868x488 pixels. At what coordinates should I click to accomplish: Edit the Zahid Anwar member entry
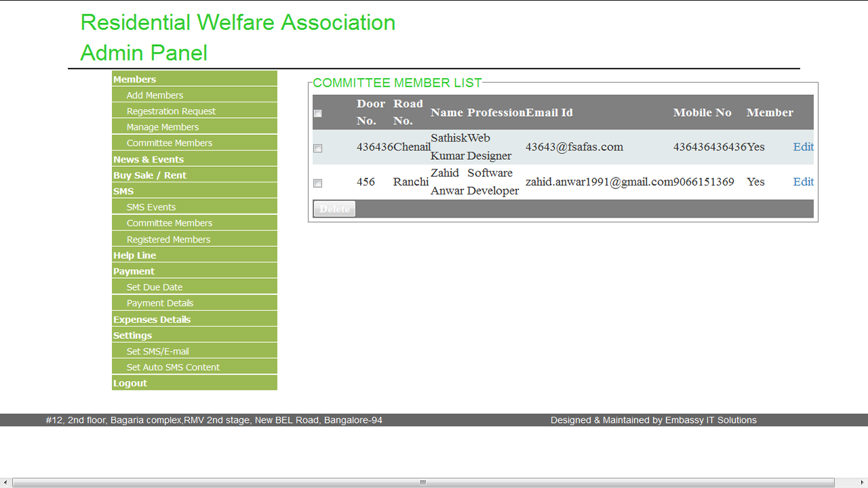[803, 182]
